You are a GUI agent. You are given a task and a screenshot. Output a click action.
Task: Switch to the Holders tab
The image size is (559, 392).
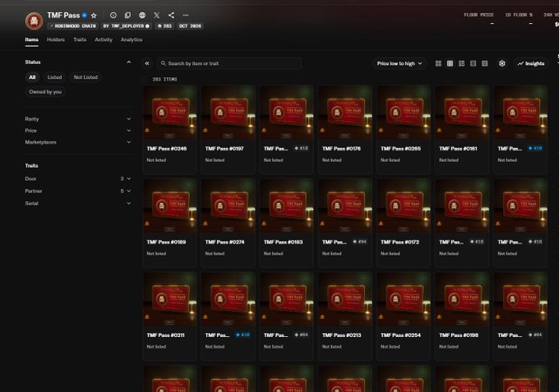56,39
